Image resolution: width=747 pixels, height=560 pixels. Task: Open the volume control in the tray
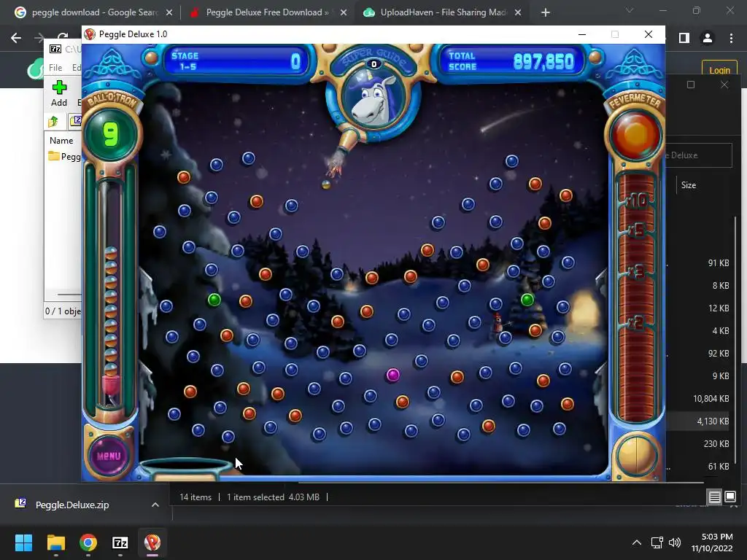click(675, 542)
